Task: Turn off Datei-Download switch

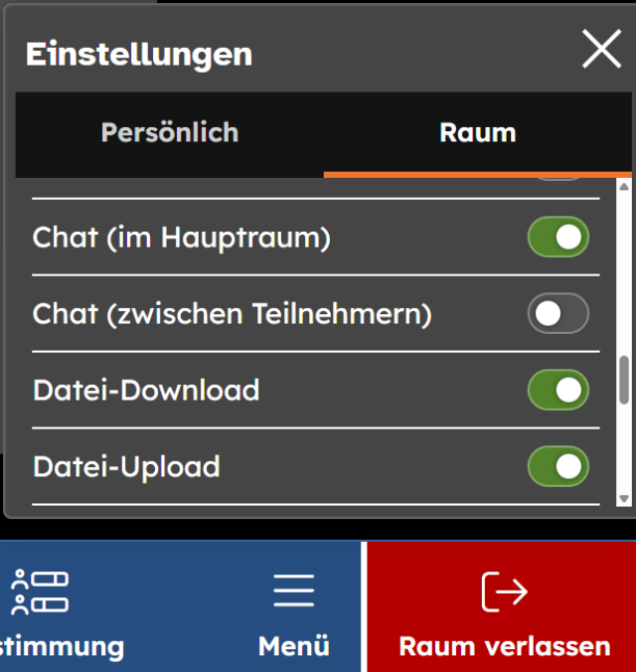Action: [x=557, y=390]
